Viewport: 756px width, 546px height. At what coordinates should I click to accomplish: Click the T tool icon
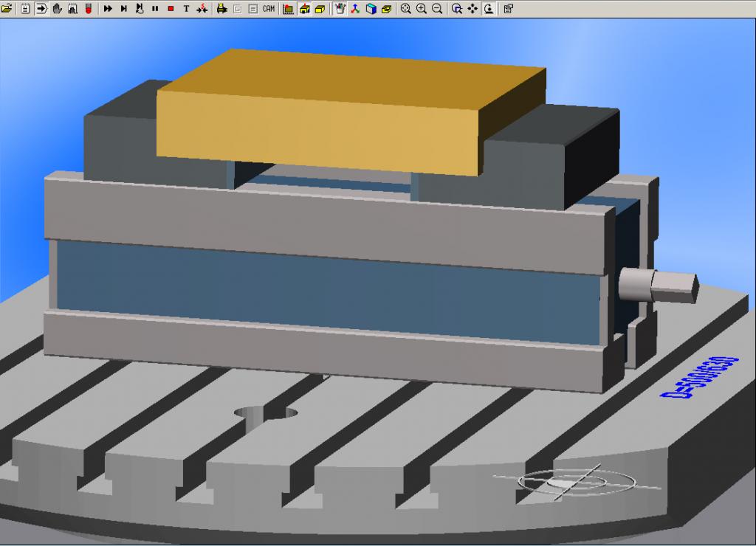coord(186,9)
